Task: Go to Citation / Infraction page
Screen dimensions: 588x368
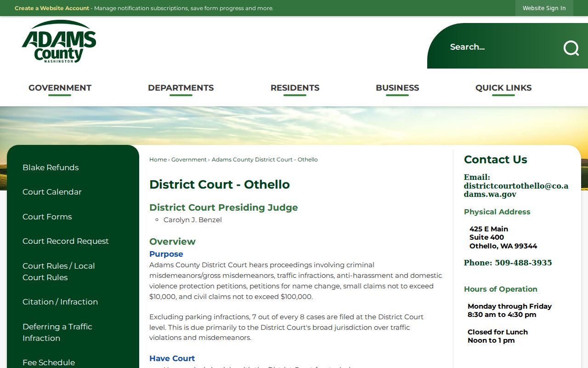Action: [x=60, y=302]
